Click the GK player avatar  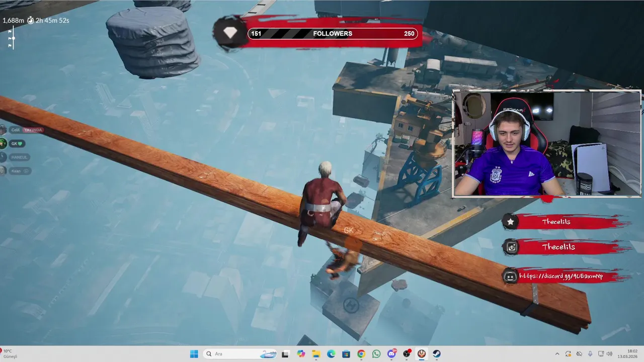click(x=3, y=143)
